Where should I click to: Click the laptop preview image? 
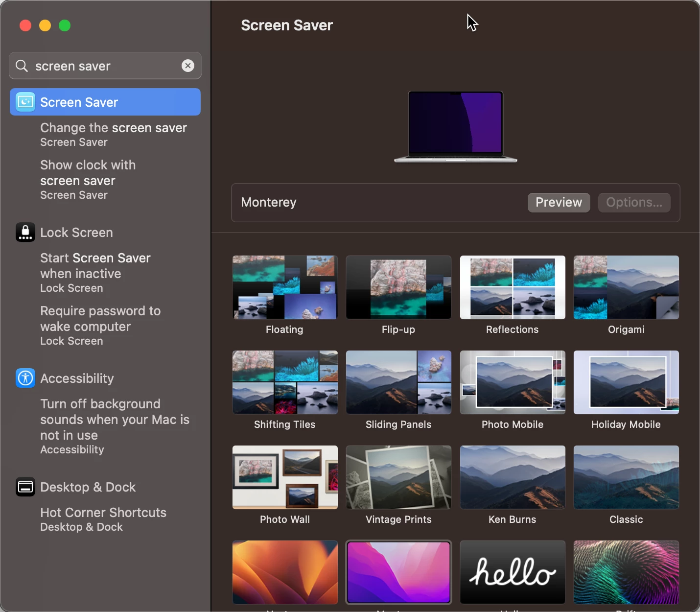[456, 126]
